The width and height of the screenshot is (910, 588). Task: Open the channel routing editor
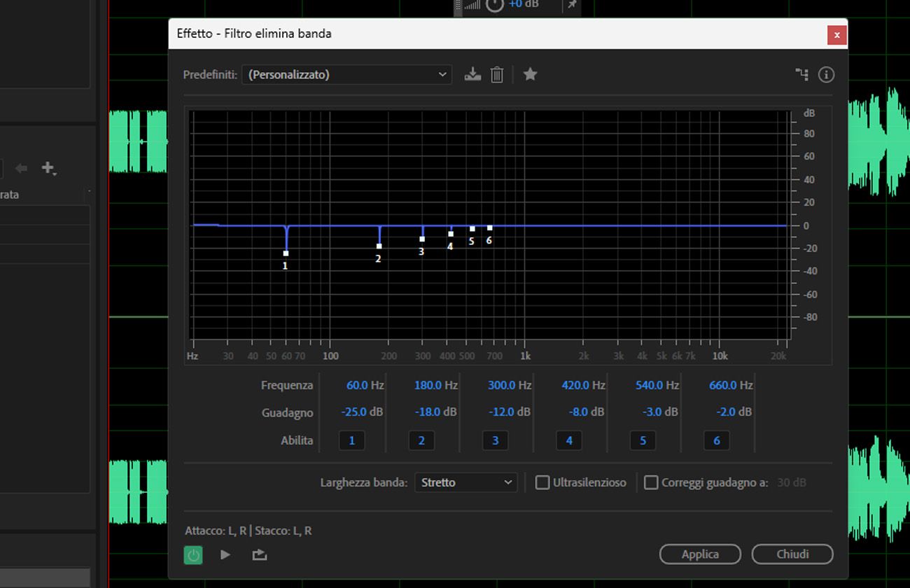pos(801,74)
